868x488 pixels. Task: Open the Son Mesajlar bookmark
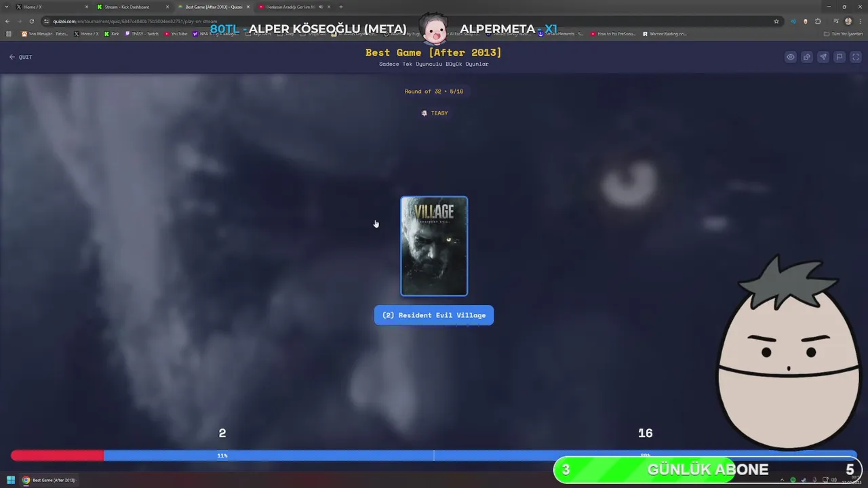click(45, 33)
